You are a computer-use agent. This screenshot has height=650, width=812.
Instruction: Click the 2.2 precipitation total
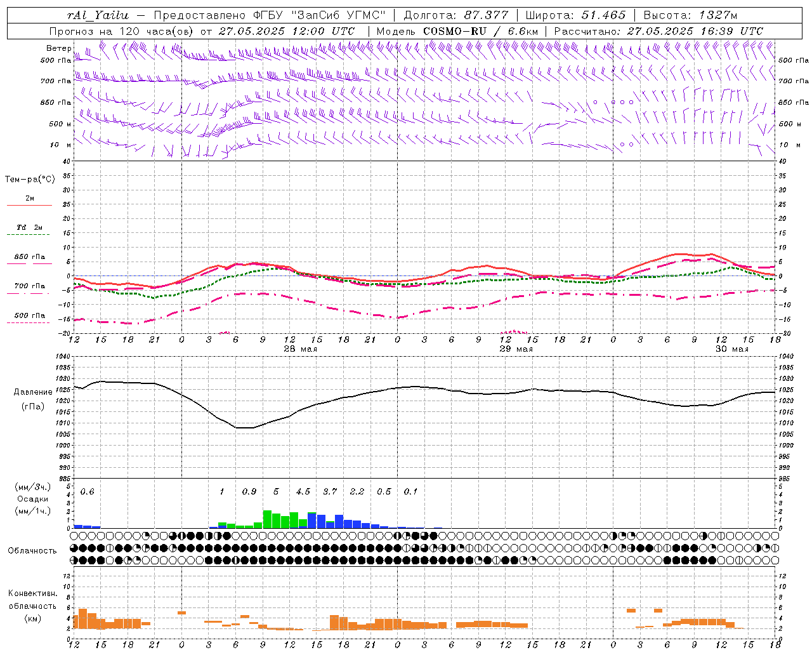[x=357, y=492]
